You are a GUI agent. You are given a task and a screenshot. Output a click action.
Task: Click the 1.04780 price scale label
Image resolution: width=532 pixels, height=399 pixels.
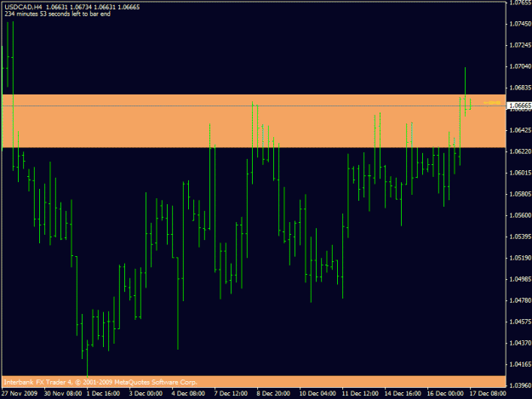click(520, 300)
